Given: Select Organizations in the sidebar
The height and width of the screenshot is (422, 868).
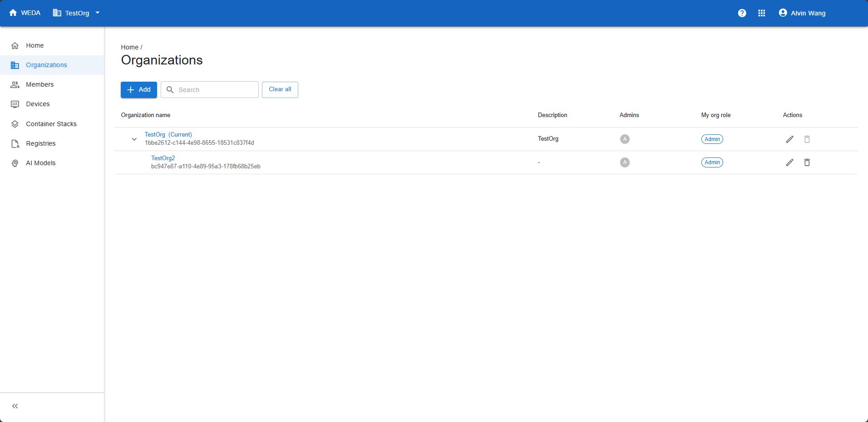Looking at the screenshot, I should tap(52, 65).
